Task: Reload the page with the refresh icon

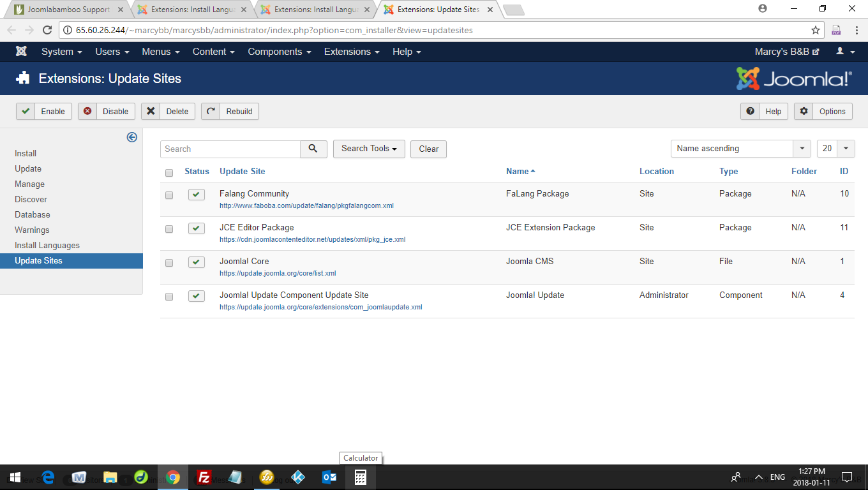Action: (47, 30)
